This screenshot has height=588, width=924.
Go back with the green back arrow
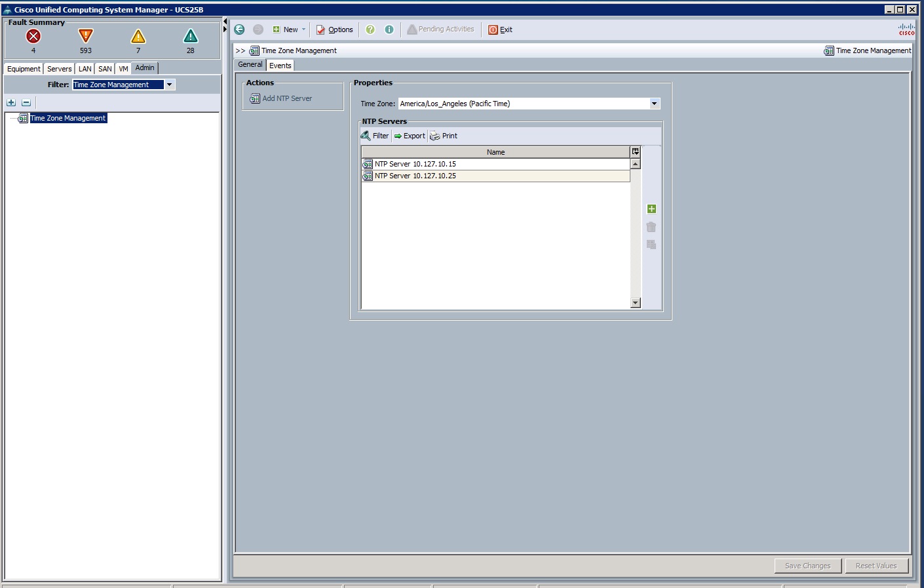coord(239,29)
